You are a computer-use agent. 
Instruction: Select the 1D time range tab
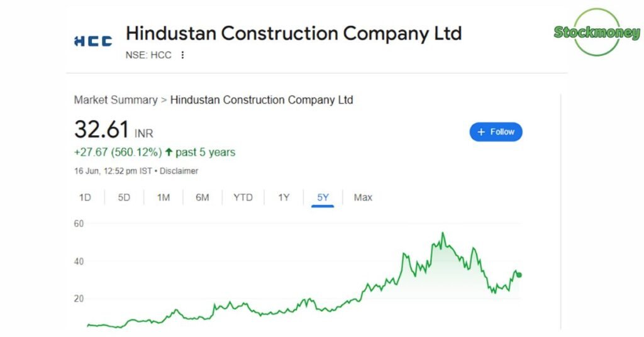pos(85,197)
